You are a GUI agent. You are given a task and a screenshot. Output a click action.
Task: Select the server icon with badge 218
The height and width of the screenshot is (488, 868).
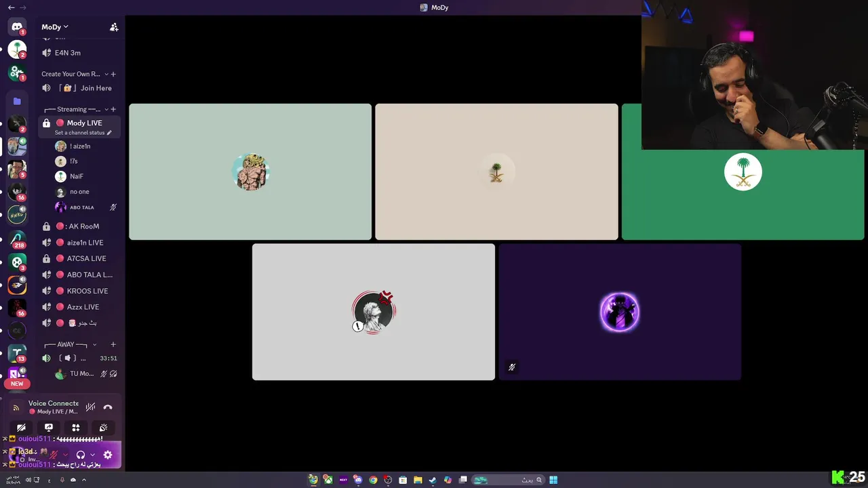(x=17, y=239)
